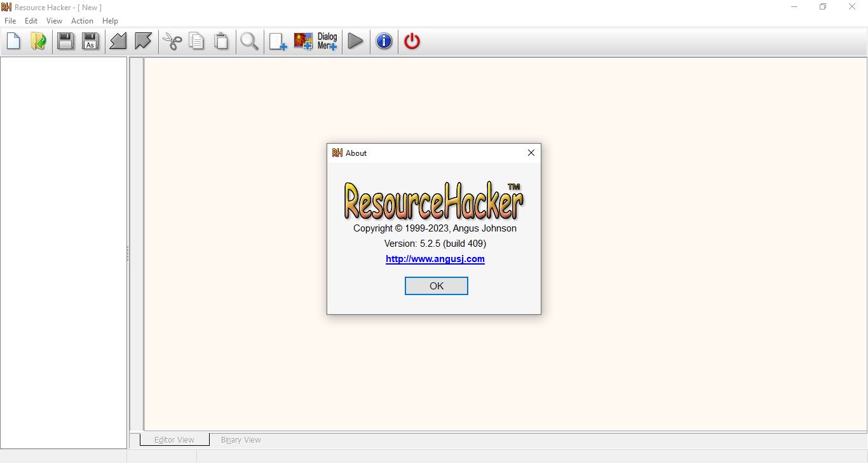Click the Dialog Menu insert icon
Viewport: 868px width, 463px height.
tap(327, 41)
